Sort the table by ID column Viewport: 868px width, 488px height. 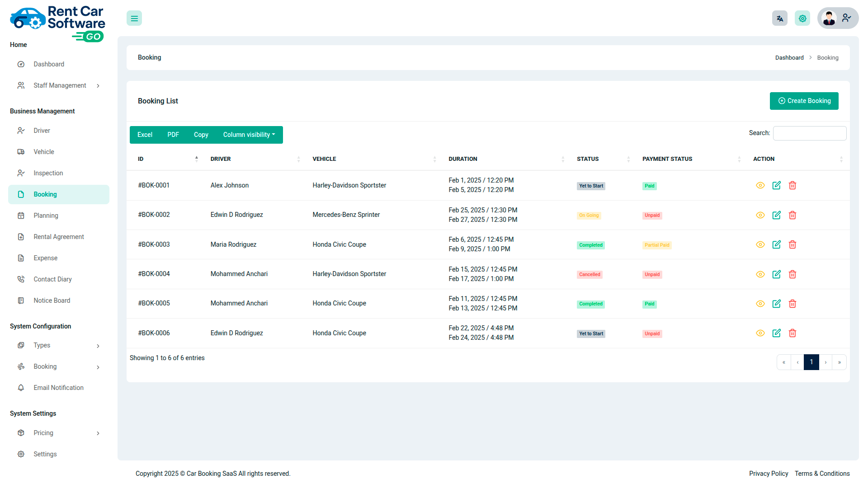[166, 159]
